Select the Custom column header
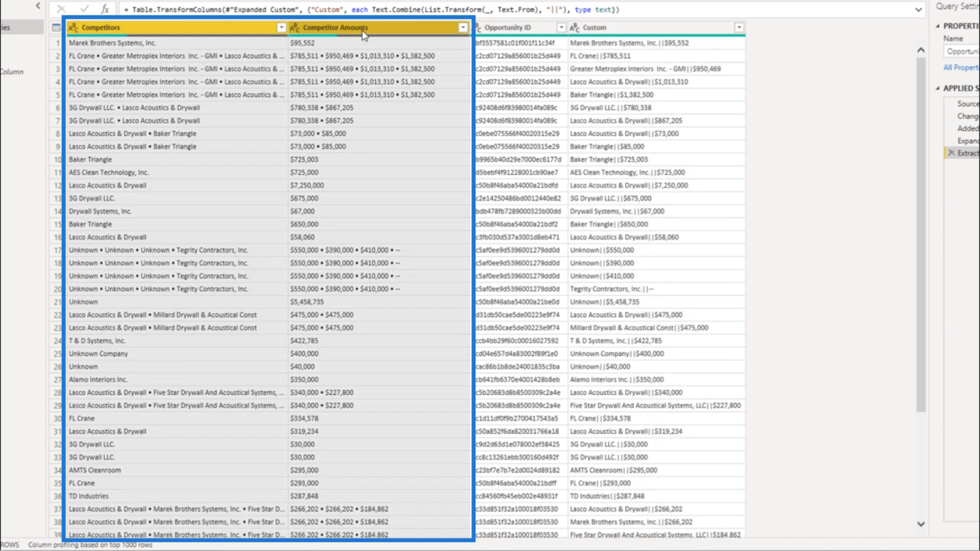Viewport: 980px width, 551px height. point(656,27)
